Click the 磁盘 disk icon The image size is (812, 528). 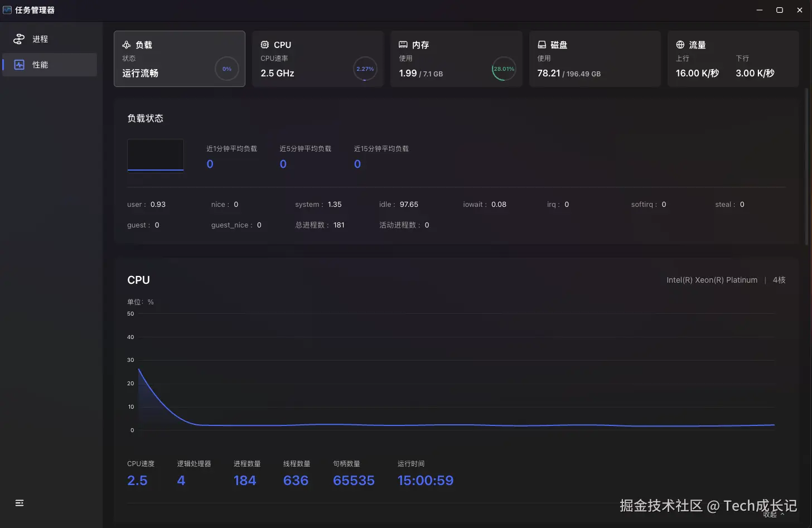click(x=542, y=45)
